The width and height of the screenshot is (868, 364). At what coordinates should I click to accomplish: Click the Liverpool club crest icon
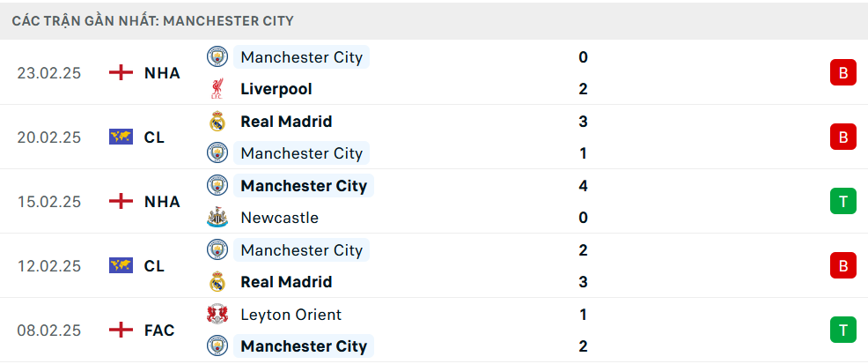[217, 89]
